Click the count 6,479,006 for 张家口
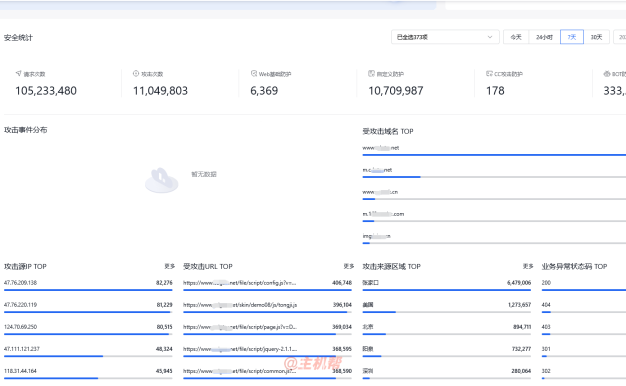Image resolution: width=626 pixels, height=386 pixels. tap(519, 283)
